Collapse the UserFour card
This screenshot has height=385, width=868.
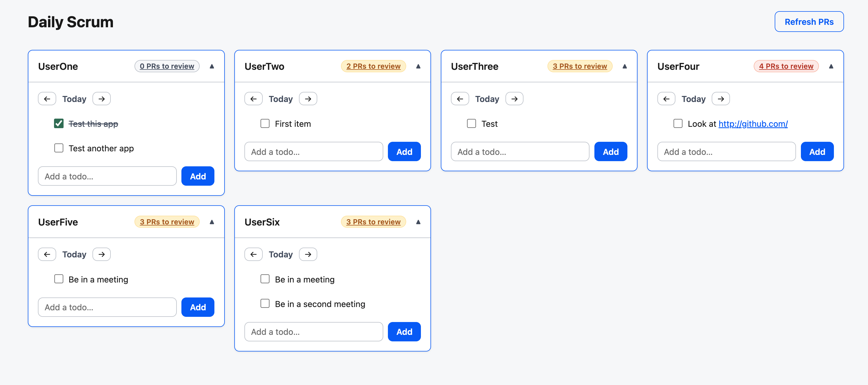click(831, 66)
